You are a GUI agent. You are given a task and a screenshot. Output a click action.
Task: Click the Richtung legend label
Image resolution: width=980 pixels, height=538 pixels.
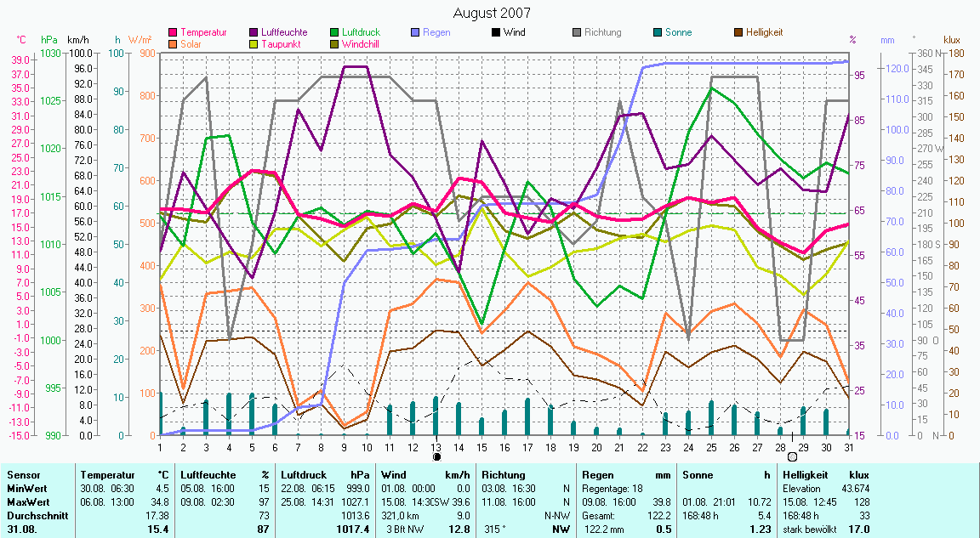coord(602,32)
